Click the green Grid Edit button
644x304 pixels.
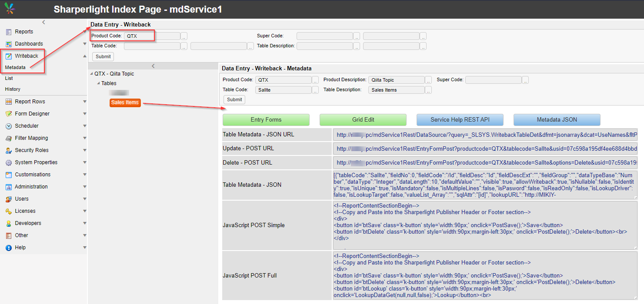pyautogui.click(x=363, y=120)
